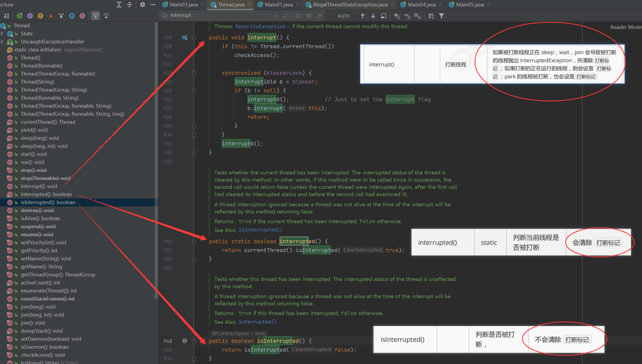The height and width of the screenshot is (364, 642).
Task: Hide the Structure tool window
Action: click(153, 5)
